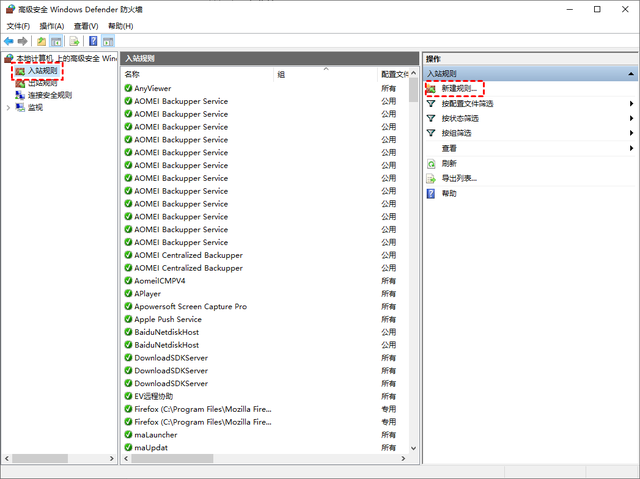Click green check icon beside maLauncher
The width and height of the screenshot is (640, 479).
pyautogui.click(x=128, y=435)
